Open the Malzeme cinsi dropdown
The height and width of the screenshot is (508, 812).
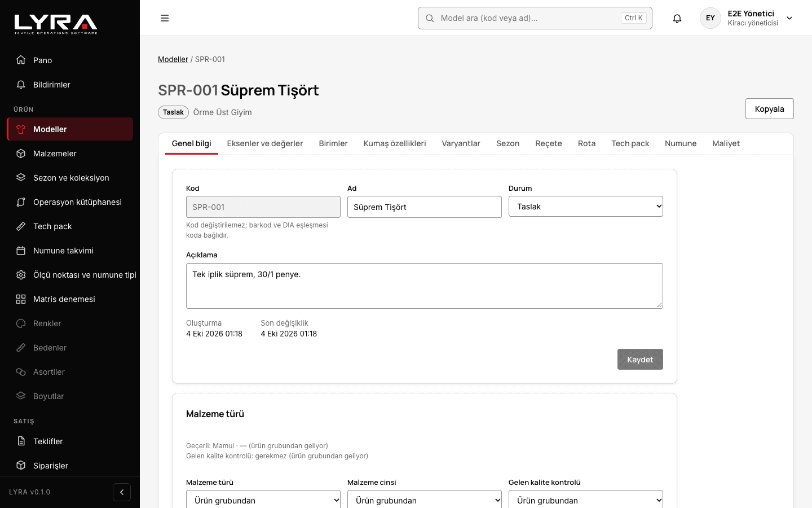425,500
